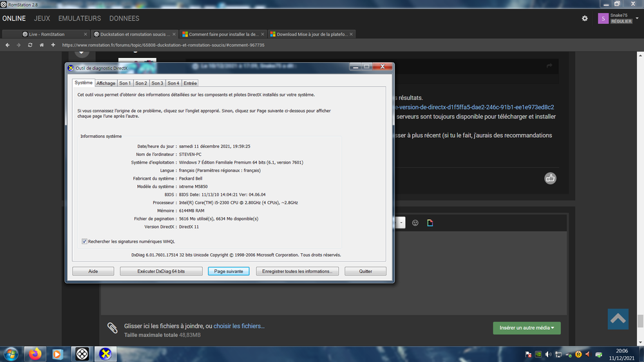The image size is (644, 362).
Task: Open the JEUX menu
Action: (x=42, y=19)
